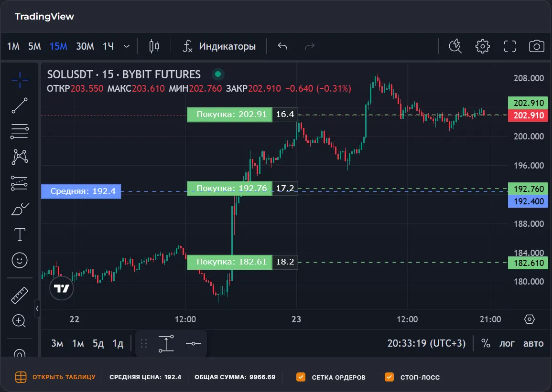
Task: Expand the timeframe dropdown chevron
Action: coord(127,46)
